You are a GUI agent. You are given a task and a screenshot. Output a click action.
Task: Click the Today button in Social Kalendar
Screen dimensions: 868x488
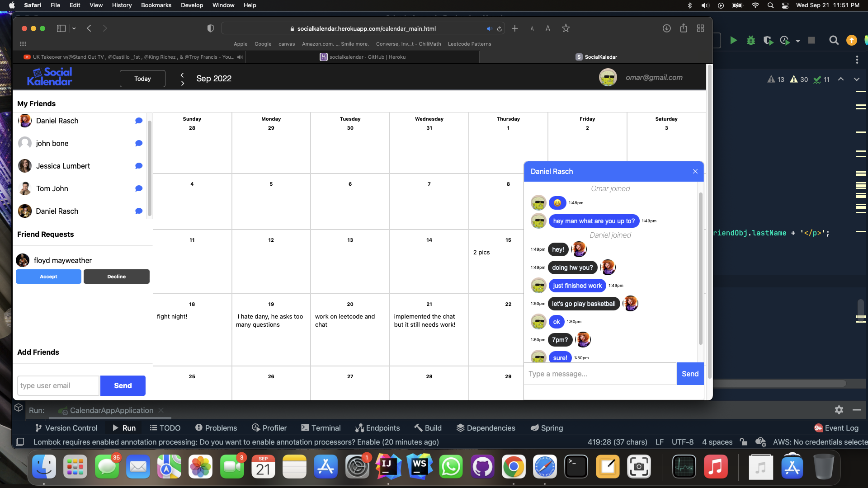tap(142, 79)
